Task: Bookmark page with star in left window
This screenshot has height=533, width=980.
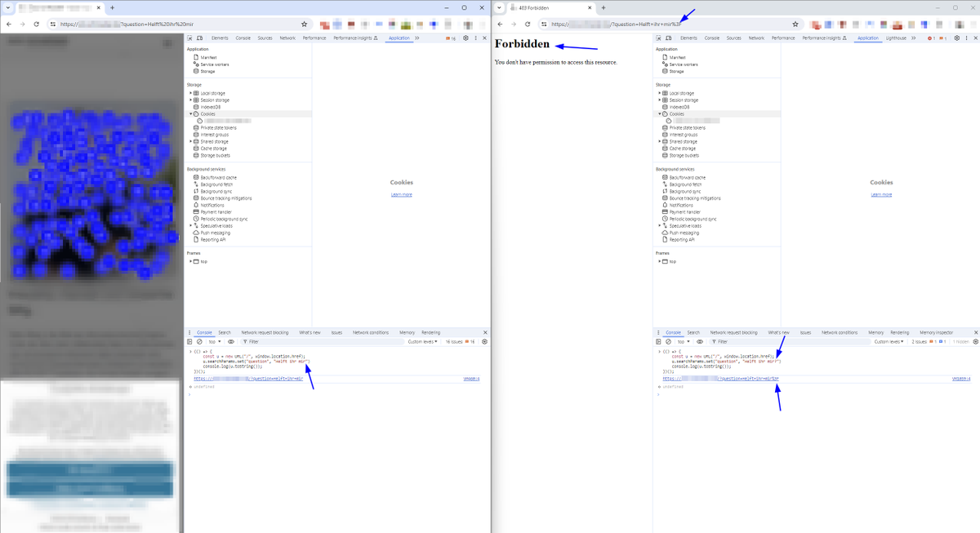Action: click(x=305, y=24)
